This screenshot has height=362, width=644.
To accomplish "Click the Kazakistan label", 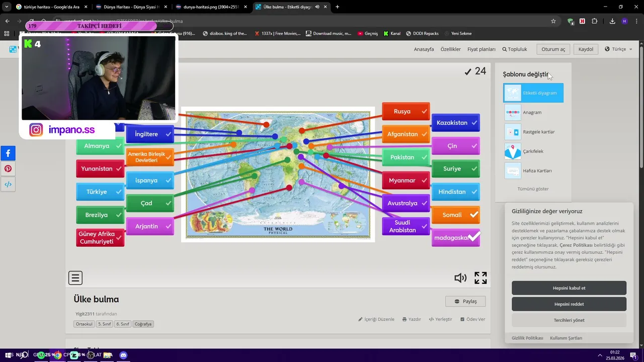I will pyautogui.click(x=455, y=123).
